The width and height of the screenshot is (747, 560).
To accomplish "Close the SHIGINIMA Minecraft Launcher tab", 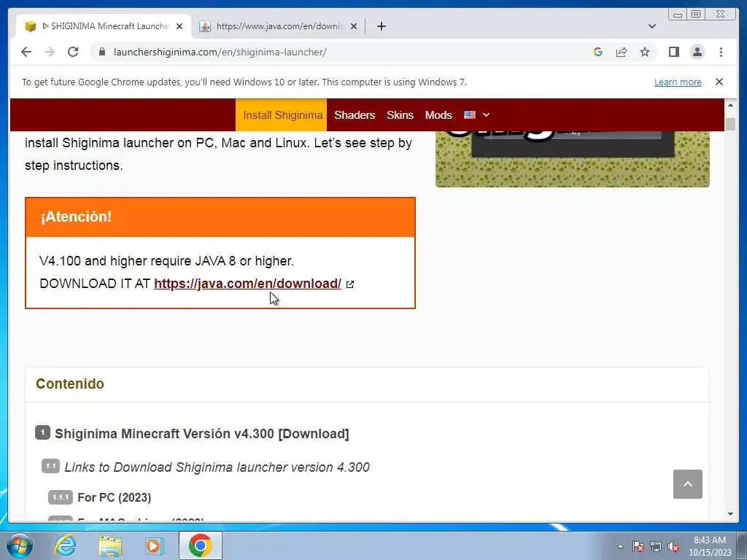I will [179, 26].
